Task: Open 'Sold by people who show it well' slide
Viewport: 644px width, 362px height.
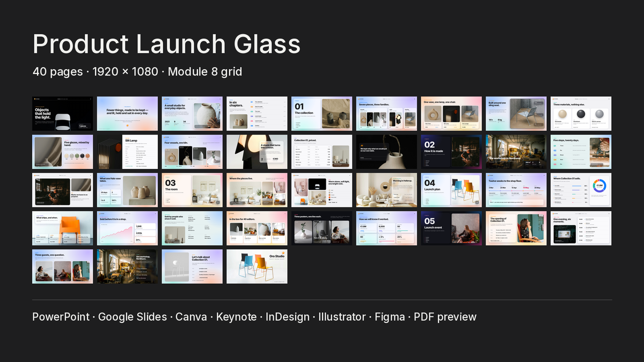Action: point(192,228)
